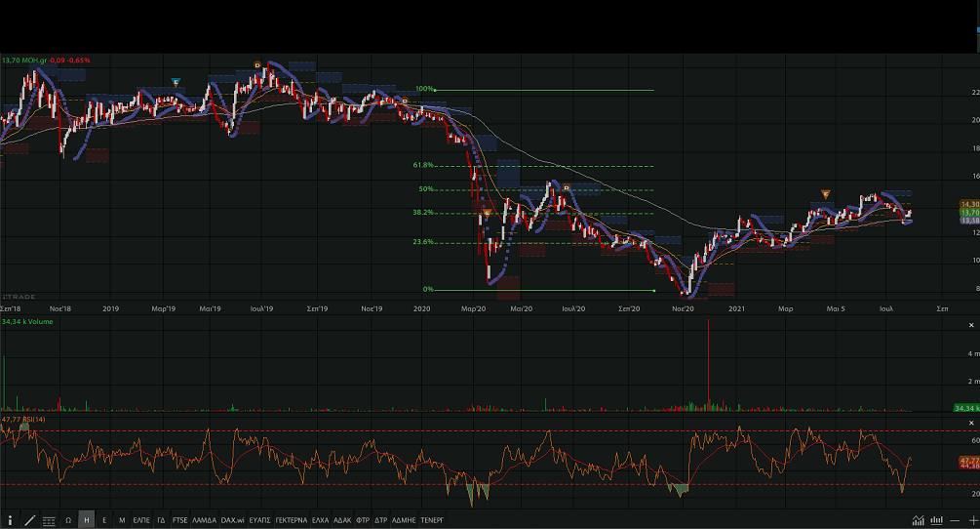
Task: Open the list view icon in bottom toolbar
Action: (49, 521)
